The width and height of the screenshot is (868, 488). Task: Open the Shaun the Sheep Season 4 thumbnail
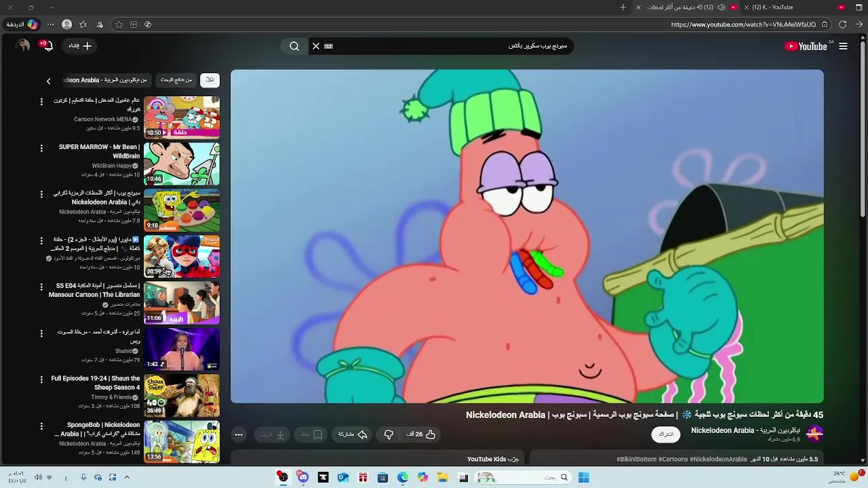(182, 396)
